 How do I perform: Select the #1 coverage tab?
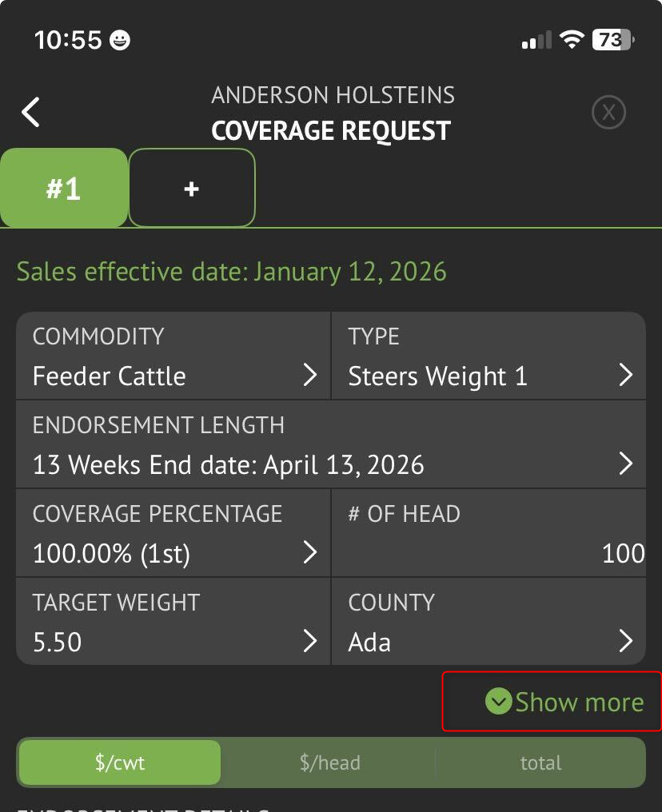[63, 189]
